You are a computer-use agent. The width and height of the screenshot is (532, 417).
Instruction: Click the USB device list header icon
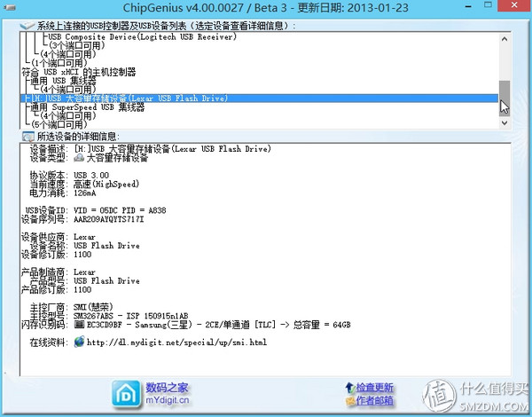(27, 26)
